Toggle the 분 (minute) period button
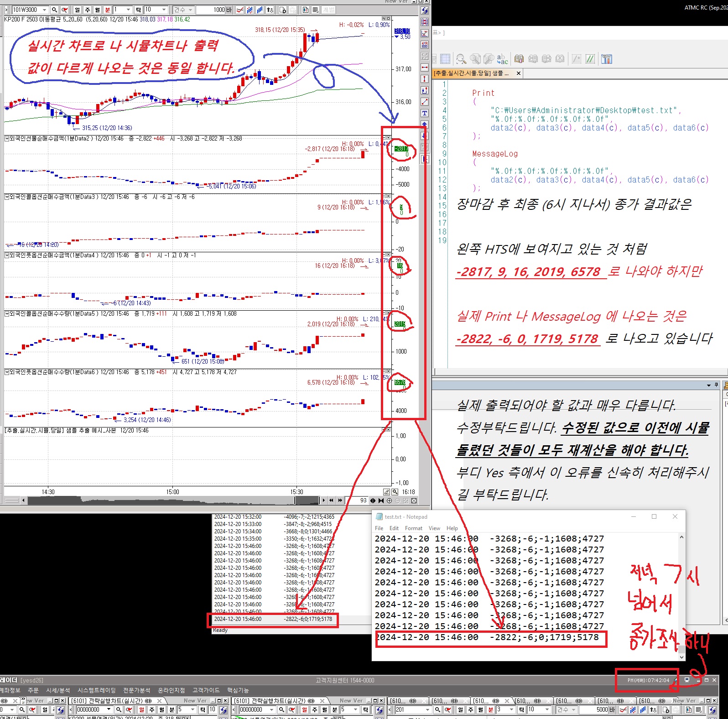This screenshot has height=719, width=728. click(x=108, y=10)
